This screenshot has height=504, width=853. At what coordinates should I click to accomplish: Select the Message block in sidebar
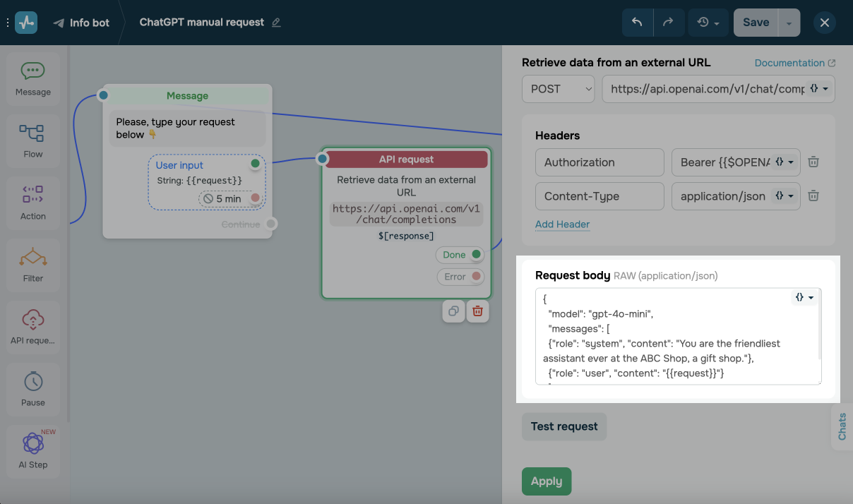32,78
